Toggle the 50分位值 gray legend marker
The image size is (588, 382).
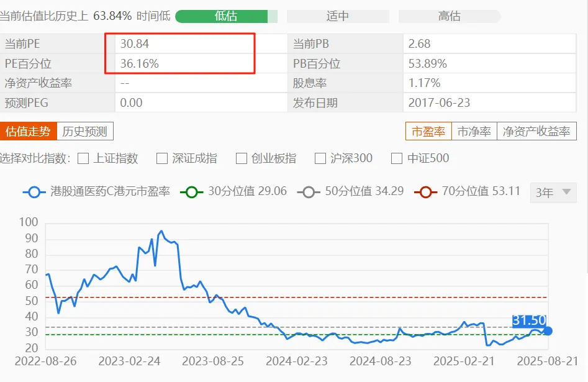pyautogui.click(x=309, y=192)
